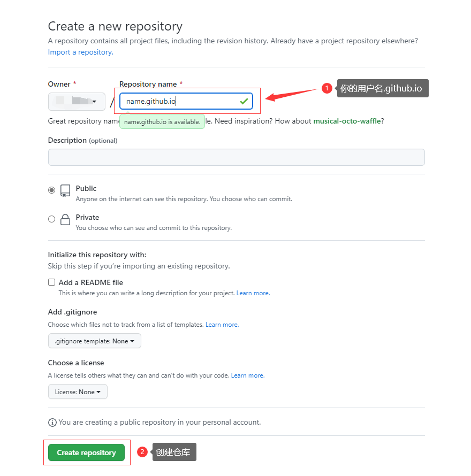
Task: Enable the Add a README file checkbox
Action: 52,282
